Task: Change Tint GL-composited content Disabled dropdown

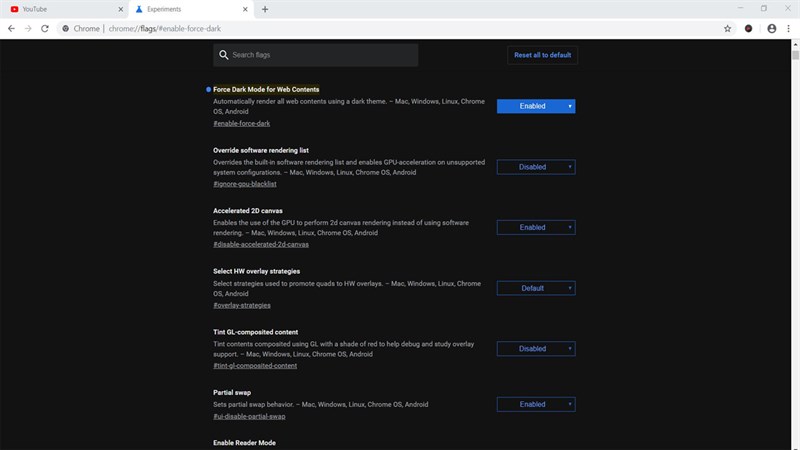Action: tap(536, 349)
